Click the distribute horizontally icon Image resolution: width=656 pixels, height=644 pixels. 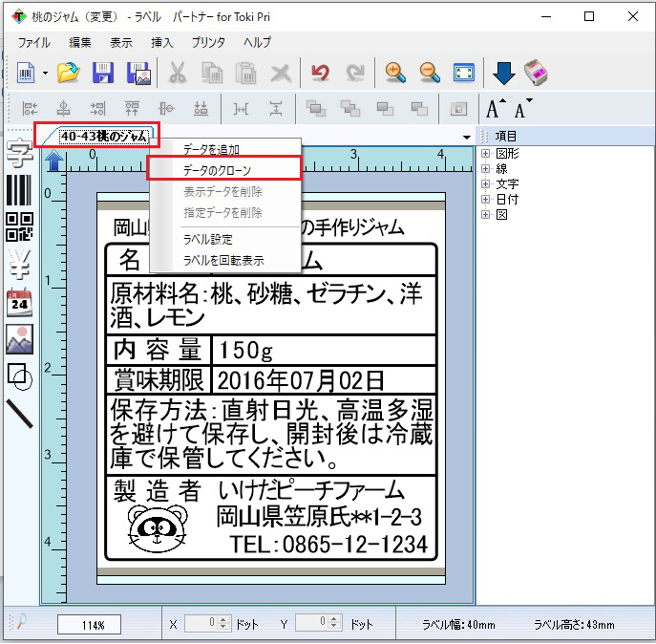pos(241,109)
